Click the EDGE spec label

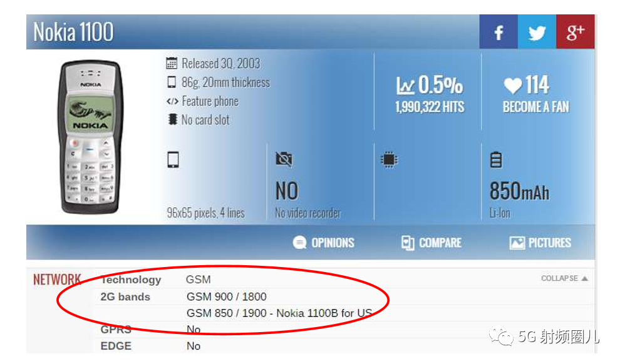coord(116,346)
